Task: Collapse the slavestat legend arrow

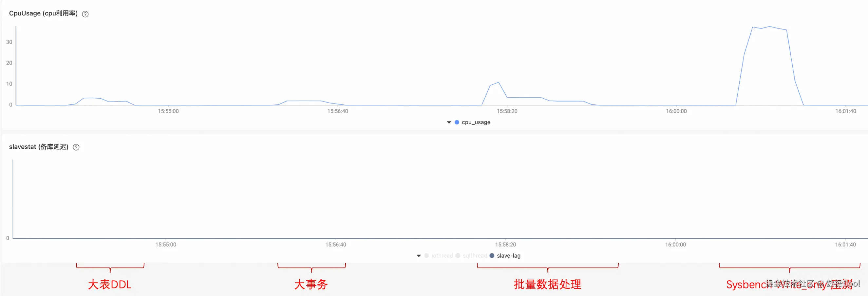Action: tap(419, 256)
